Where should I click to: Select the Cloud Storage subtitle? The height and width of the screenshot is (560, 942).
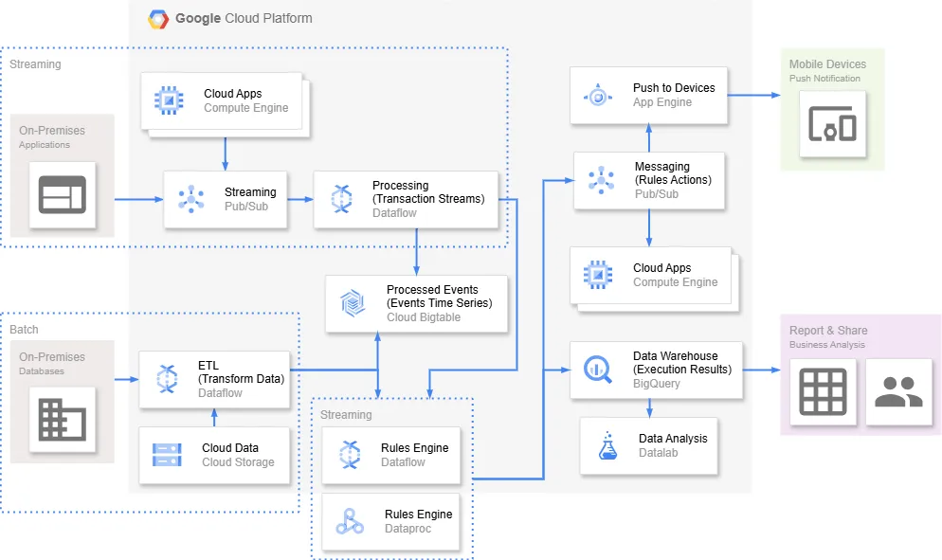click(238, 462)
